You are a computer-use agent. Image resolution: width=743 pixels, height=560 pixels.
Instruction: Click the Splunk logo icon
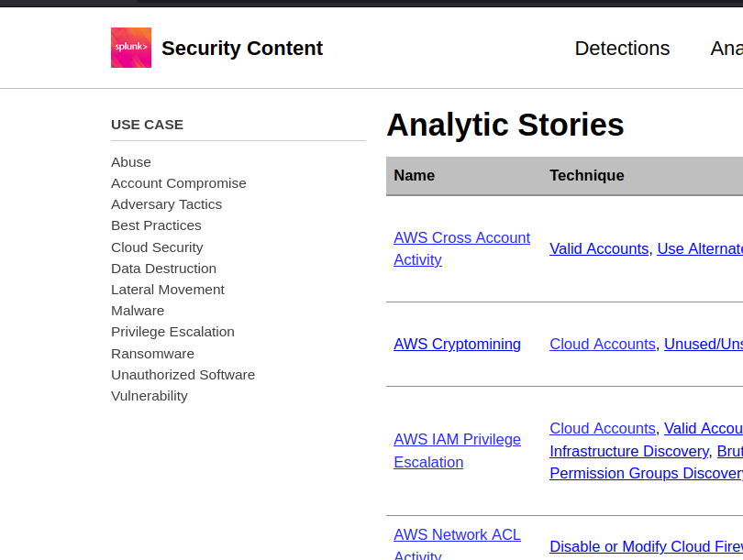coord(131,48)
